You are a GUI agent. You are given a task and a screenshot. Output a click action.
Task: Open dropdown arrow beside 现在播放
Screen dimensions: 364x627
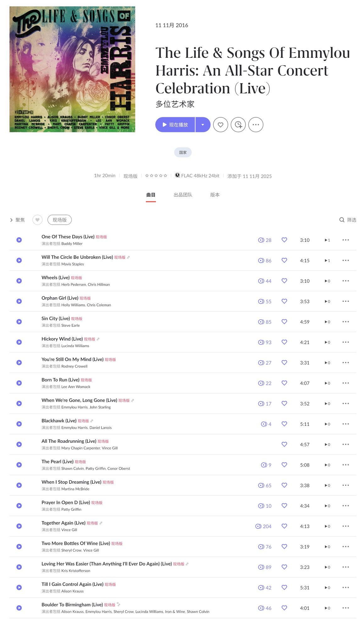click(203, 125)
